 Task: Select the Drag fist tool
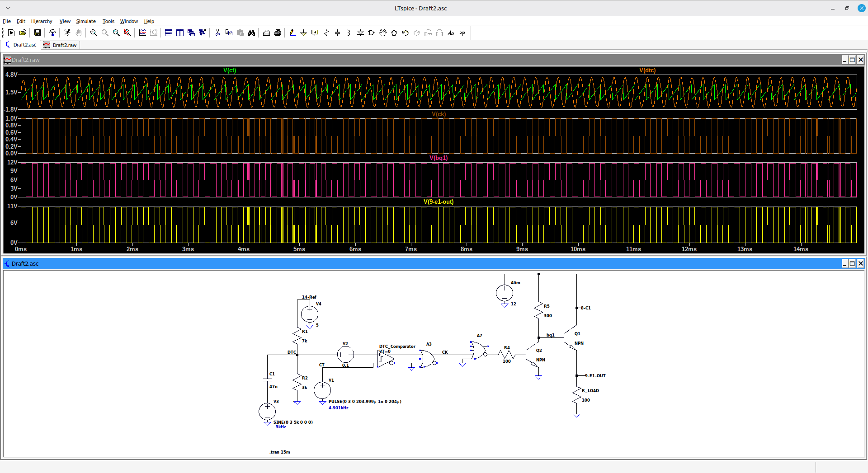point(394,33)
